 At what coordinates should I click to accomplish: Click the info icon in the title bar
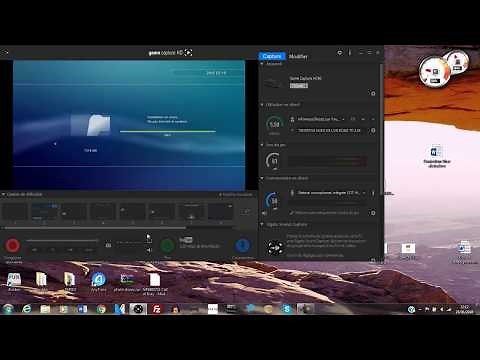click(350, 53)
